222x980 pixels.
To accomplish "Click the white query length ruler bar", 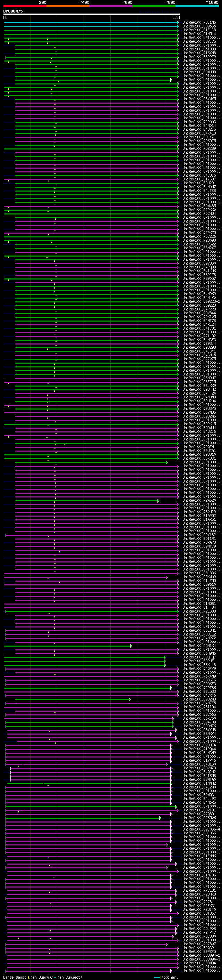I will pos(92,15).
